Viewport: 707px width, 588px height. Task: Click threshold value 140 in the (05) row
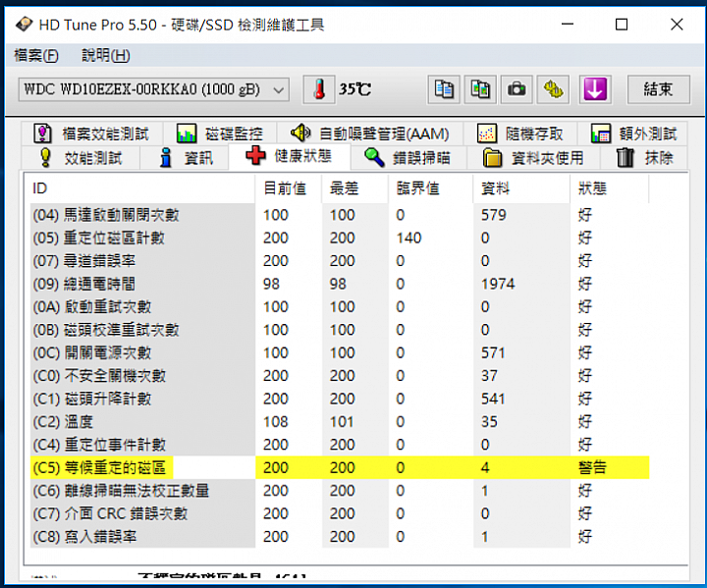pos(408,238)
